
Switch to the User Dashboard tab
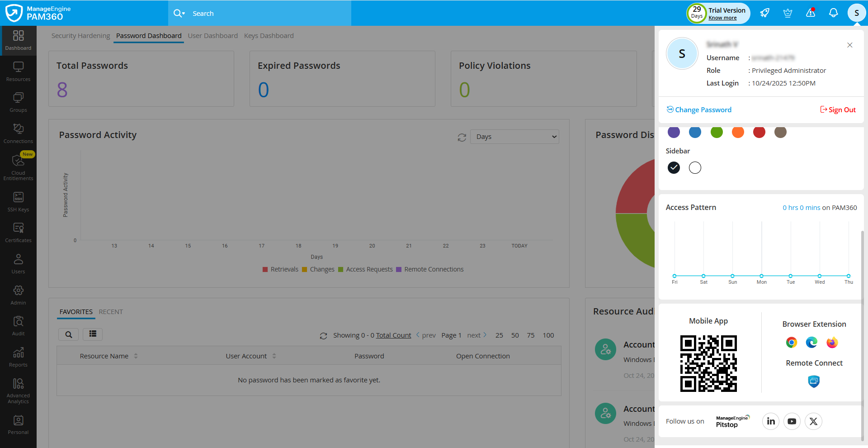(212, 35)
